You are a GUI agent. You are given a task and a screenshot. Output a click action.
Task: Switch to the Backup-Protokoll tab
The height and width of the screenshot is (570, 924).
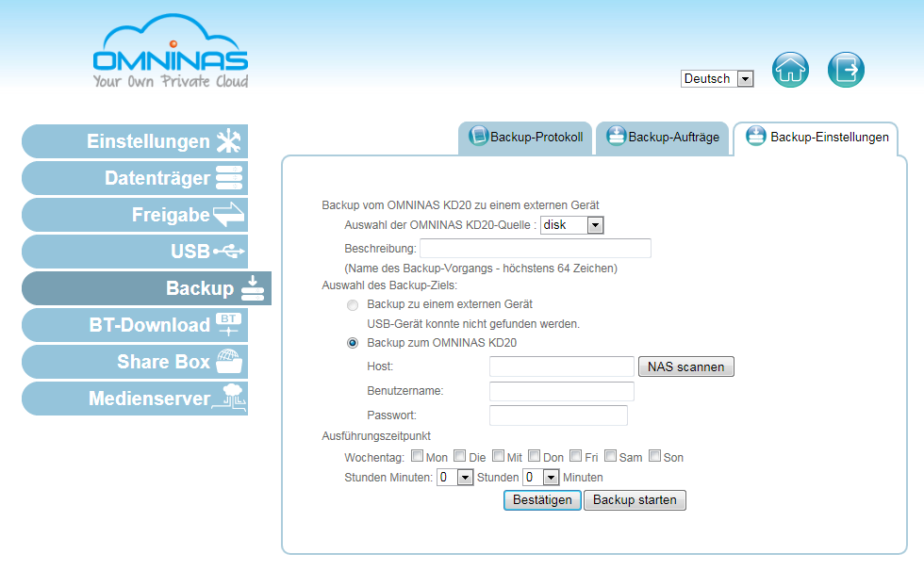(525, 138)
